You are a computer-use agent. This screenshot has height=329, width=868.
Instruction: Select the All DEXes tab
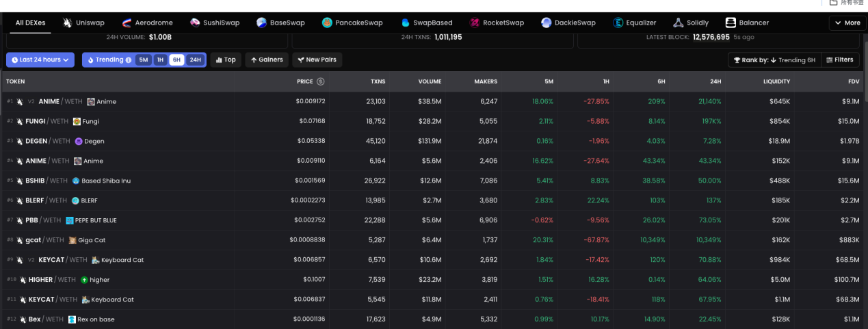[30, 23]
